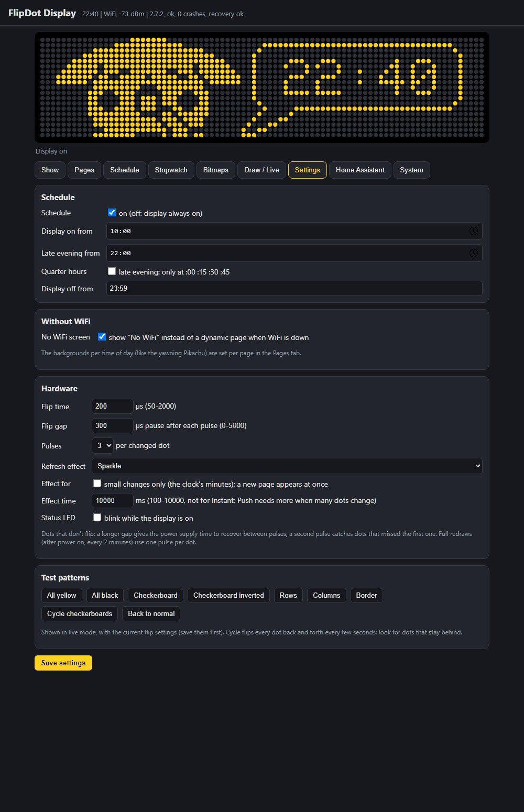Focus the Display on from time field
The width and height of the screenshot is (524, 812).
pos(294,231)
